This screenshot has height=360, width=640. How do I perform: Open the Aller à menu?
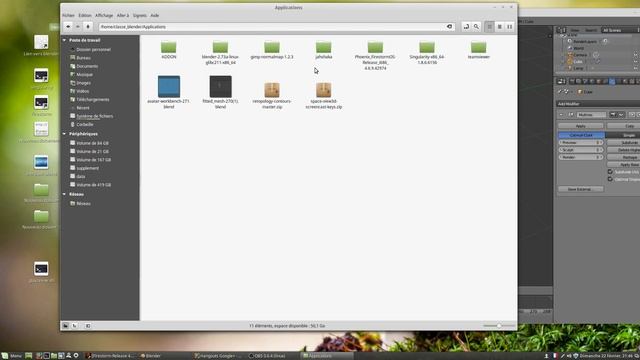[123, 16]
